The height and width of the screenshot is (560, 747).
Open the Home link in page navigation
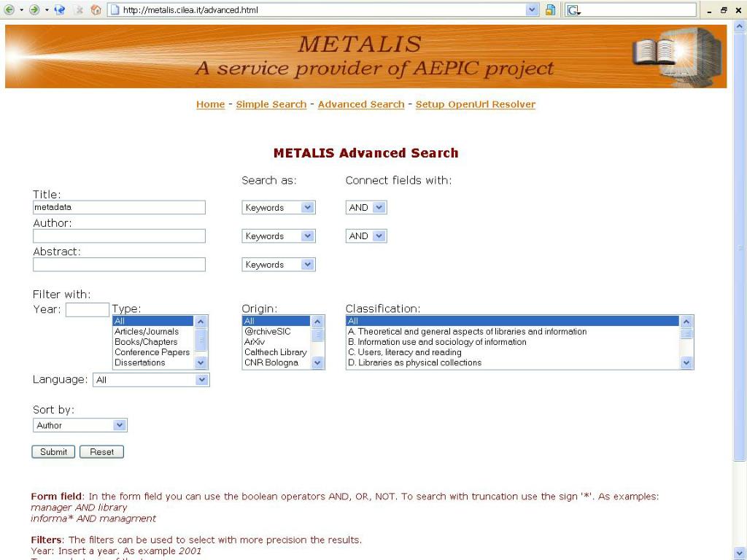tap(210, 104)
